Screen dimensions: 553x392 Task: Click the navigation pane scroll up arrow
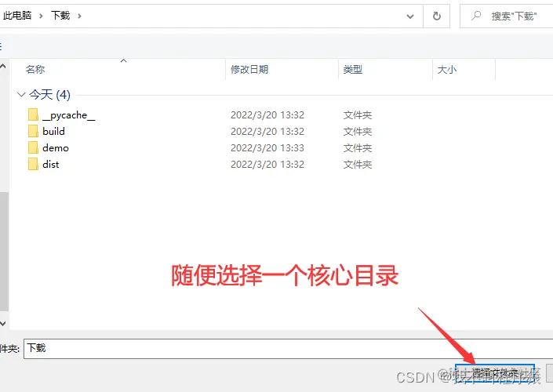(x=3, y=66)
